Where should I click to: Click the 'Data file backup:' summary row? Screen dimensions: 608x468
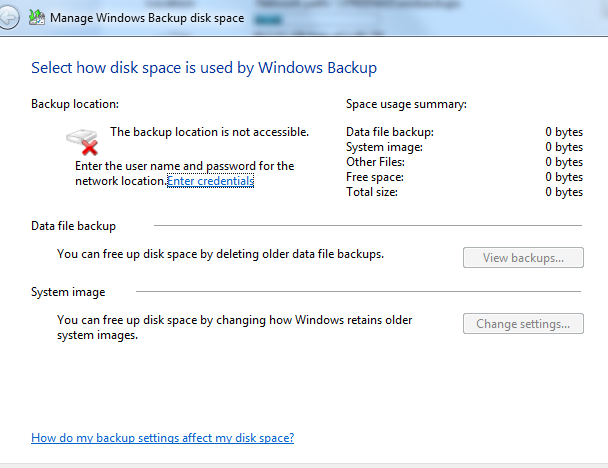point(465,132)
